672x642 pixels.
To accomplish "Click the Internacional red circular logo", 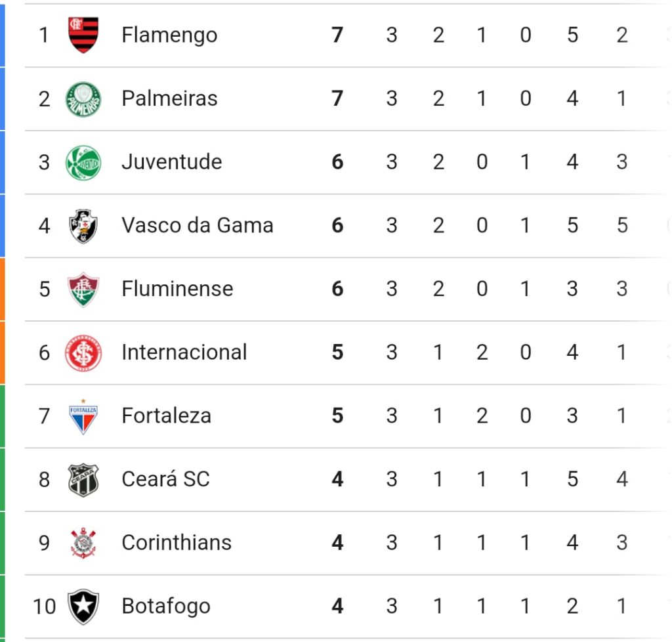I will (x=83, y=353).
